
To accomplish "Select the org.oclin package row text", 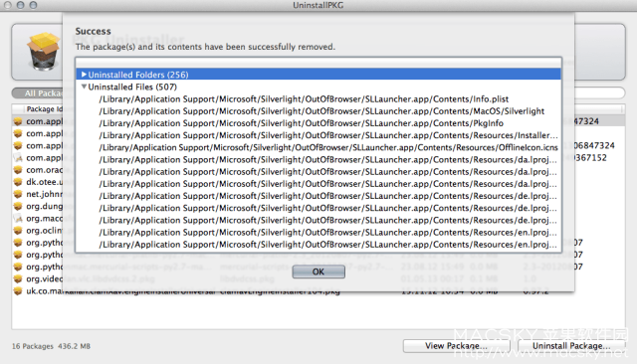I will [45, 231].
